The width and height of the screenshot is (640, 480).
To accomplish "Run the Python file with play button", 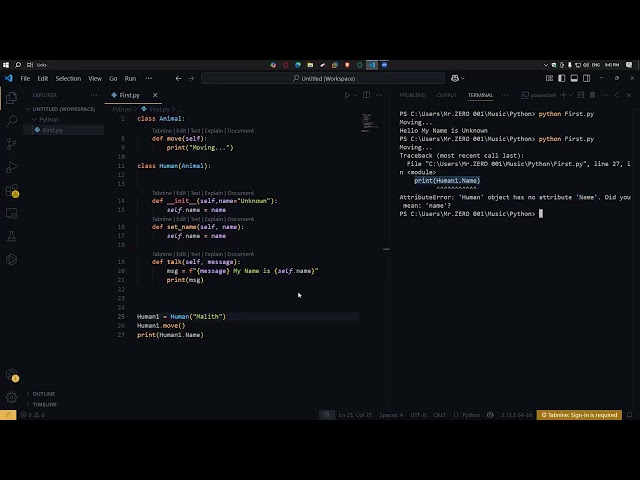I will point(347,95).
